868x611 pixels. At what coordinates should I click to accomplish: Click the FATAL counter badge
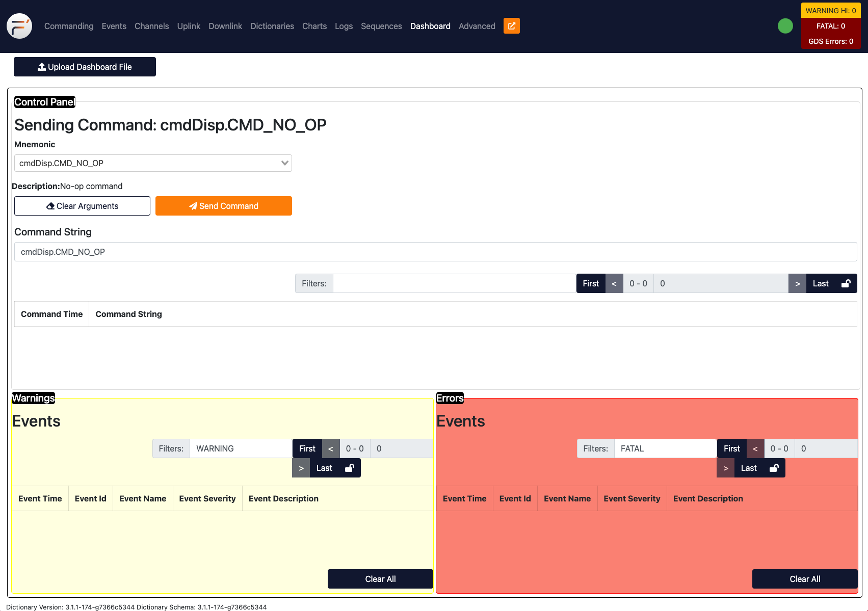click(831, 26)
